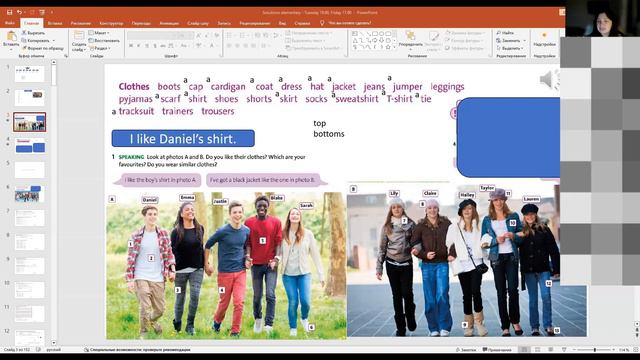Click the zoom slider in the status bar

tap(594, 350)
